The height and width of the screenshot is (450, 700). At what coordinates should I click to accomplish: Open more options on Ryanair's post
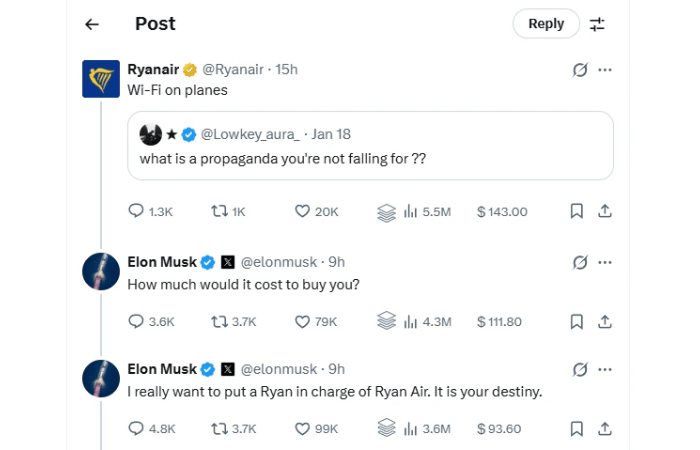click(604, 69)
